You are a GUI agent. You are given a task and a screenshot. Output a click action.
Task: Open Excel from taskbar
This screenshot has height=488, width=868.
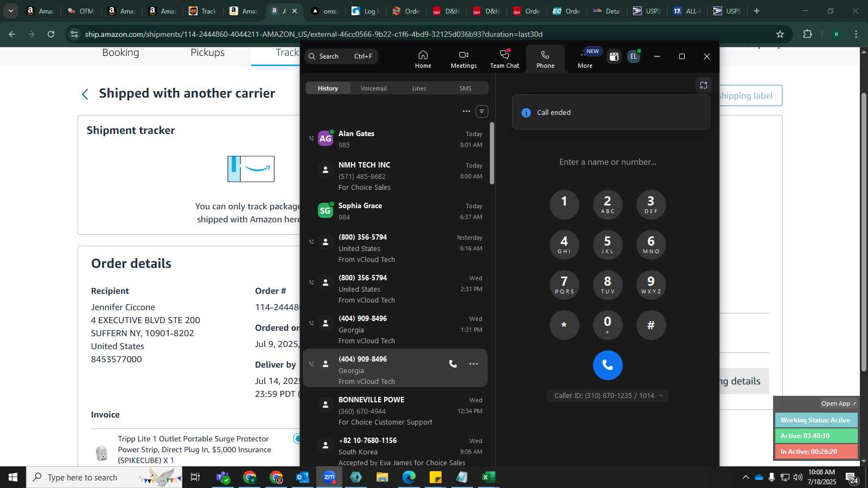tap(488, 477)
